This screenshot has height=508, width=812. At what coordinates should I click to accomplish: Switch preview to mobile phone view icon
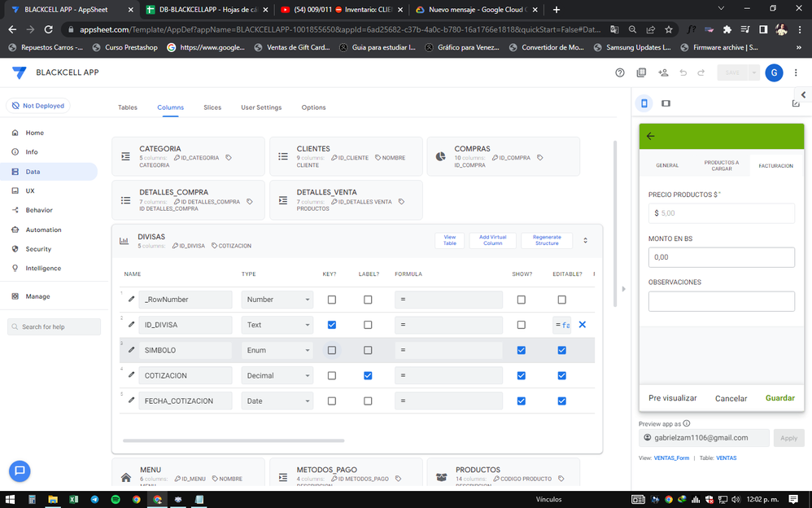[644, 103]
